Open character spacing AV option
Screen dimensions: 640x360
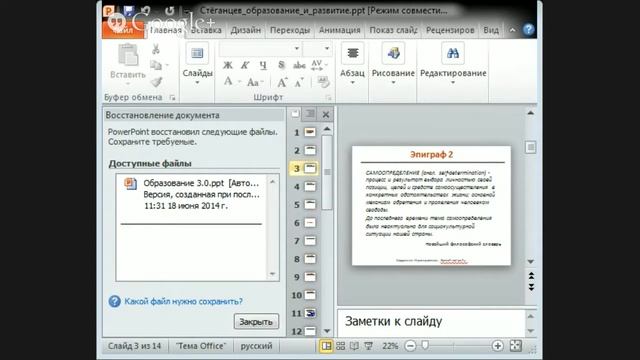tap(318, 65)
